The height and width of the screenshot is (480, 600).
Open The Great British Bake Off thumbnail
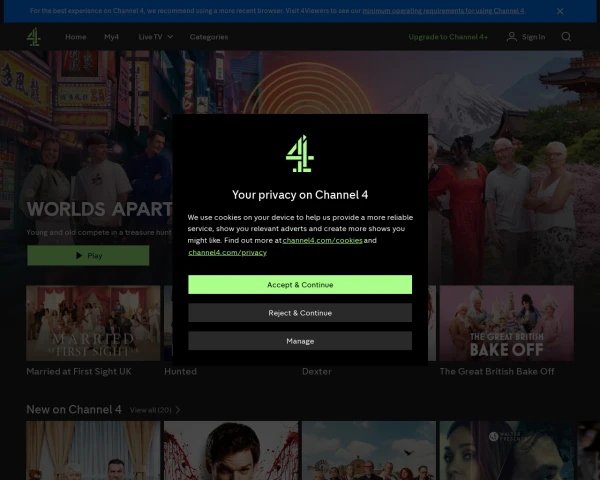click(507, 323)
